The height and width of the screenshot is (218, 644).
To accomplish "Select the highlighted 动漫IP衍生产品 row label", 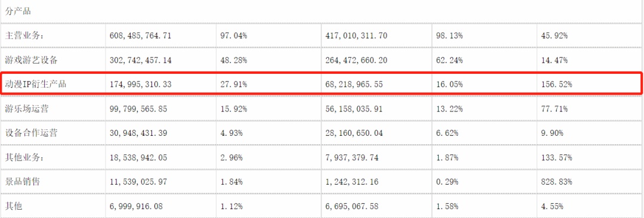I will [x=36, y=85].
